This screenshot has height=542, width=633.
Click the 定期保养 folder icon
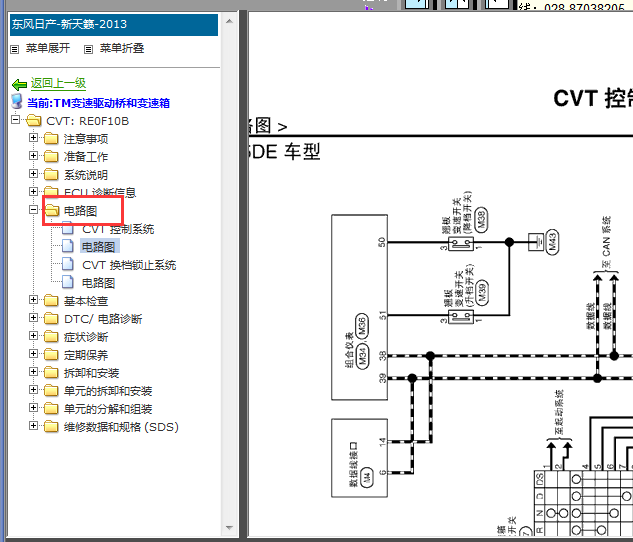pyautogui.click(x=51, y=355)
